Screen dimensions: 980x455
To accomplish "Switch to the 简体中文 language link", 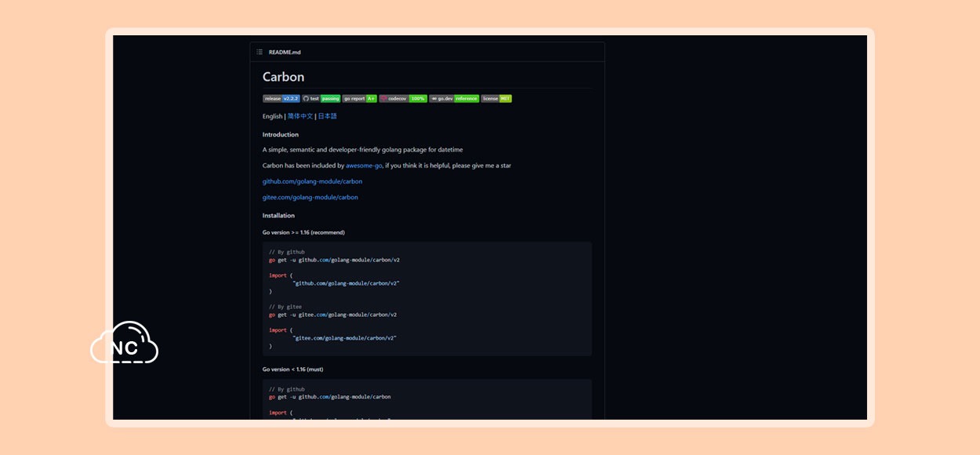I will click(300, 116).
